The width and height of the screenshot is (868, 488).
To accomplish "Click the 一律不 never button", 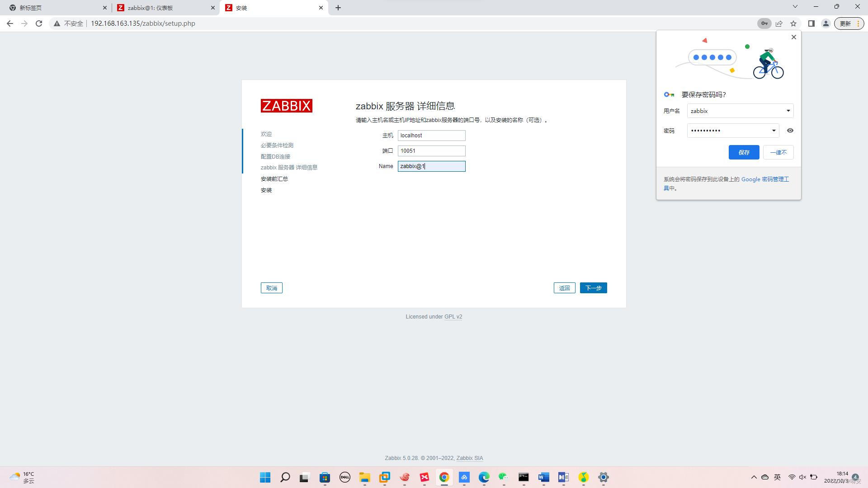I will click(x=778, y=152).
